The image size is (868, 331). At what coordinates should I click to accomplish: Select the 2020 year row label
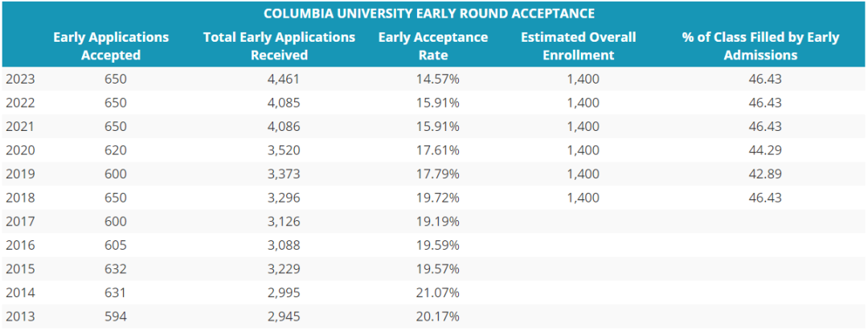click(x=20, y=149)
